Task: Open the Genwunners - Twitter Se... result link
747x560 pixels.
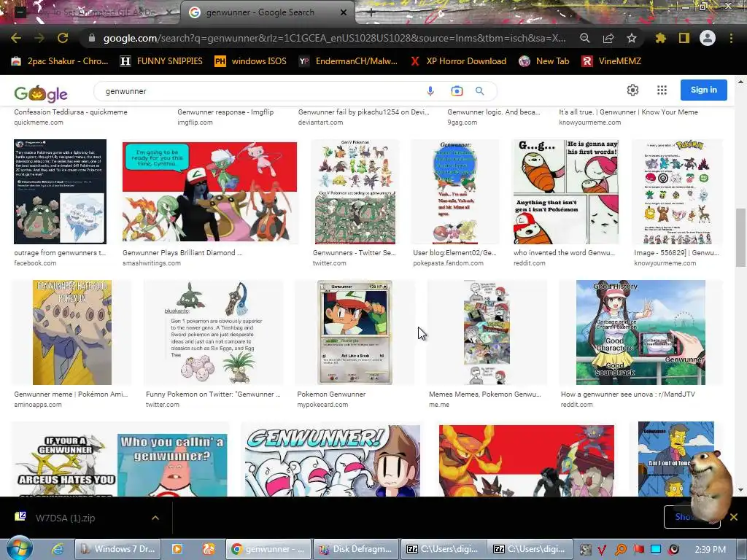Action: pos(354,253)
